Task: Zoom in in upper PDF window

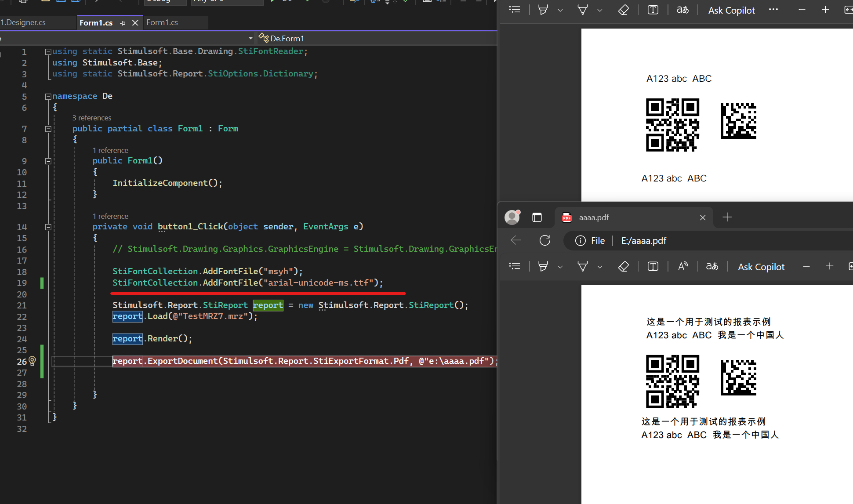Action: [x=825, y=10]
